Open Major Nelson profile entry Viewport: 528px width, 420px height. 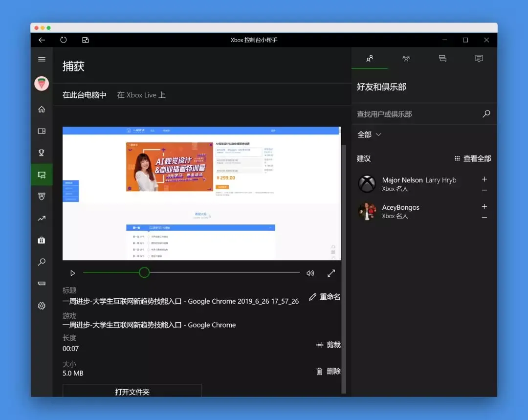click(x=417, y=184)
